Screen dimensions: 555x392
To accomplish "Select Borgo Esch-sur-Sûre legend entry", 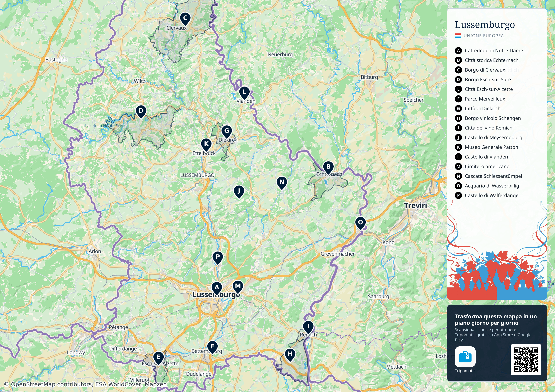I will tap(483, 80).
